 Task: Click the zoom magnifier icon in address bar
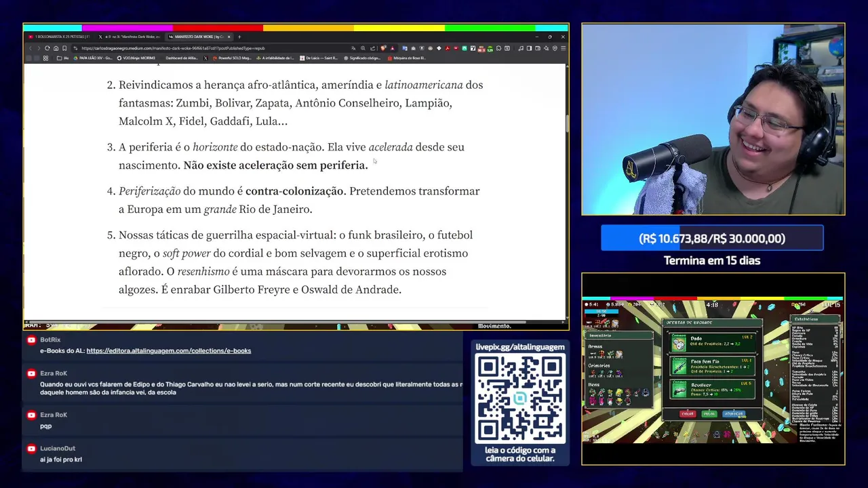[363, 48]
